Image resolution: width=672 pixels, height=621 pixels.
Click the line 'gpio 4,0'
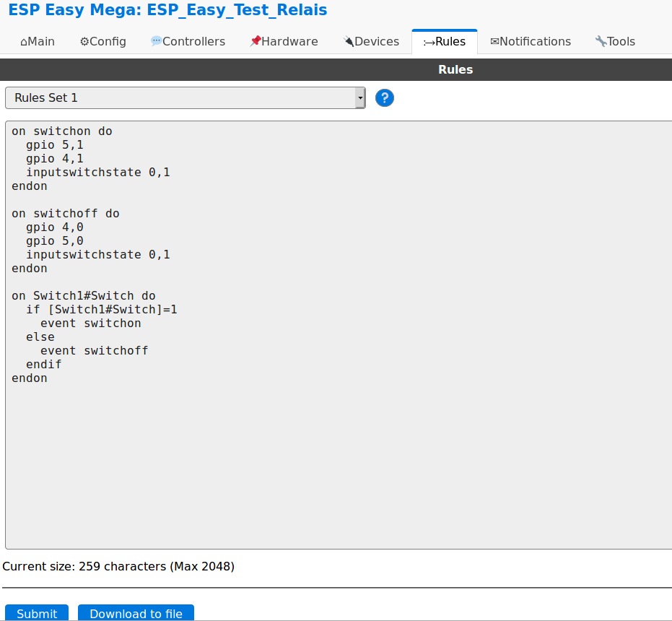55,227
